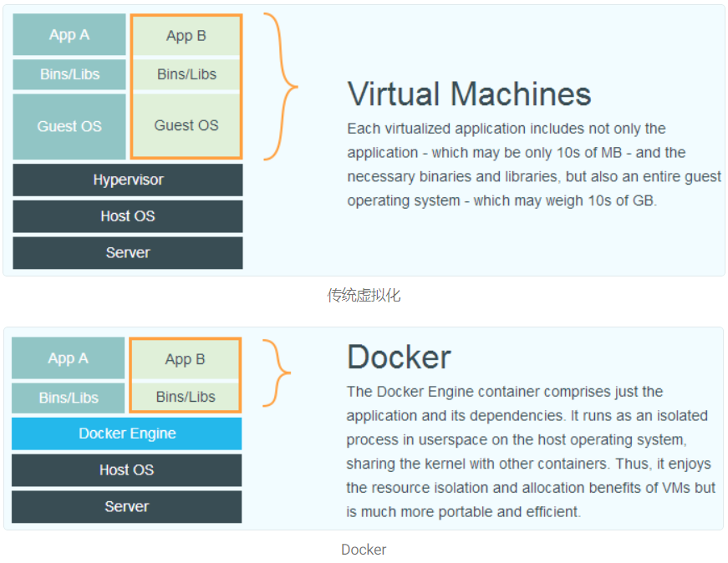Click Host OS block under Hypervisor

click(x=128, y=216)
